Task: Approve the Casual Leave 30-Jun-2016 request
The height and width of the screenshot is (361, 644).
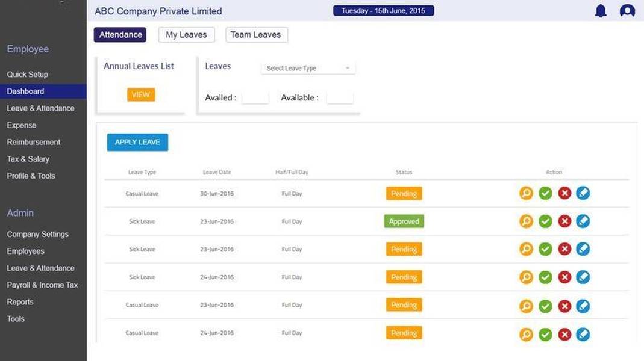Action: 545,193
